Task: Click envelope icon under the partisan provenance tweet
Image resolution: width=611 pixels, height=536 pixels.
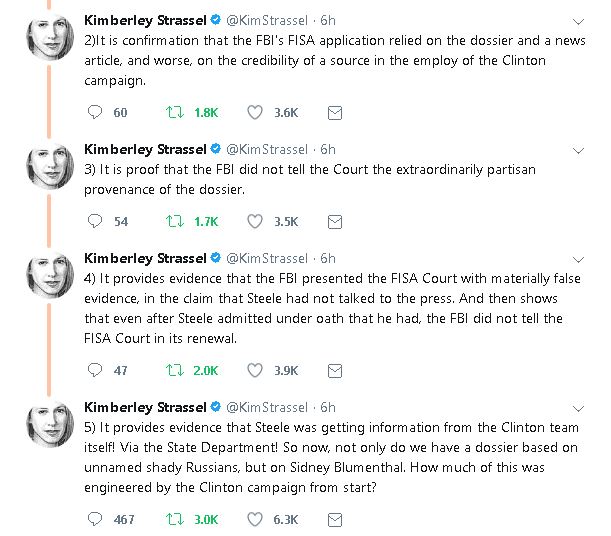Action: pos(334,221)
